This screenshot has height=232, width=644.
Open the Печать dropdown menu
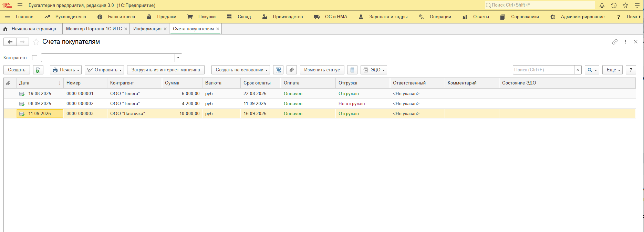(66, 70)
